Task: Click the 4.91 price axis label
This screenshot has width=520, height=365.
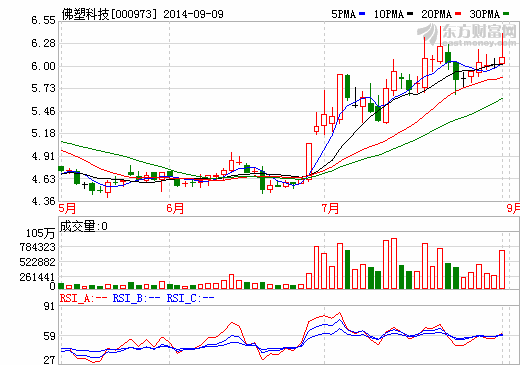Action: 43,156
